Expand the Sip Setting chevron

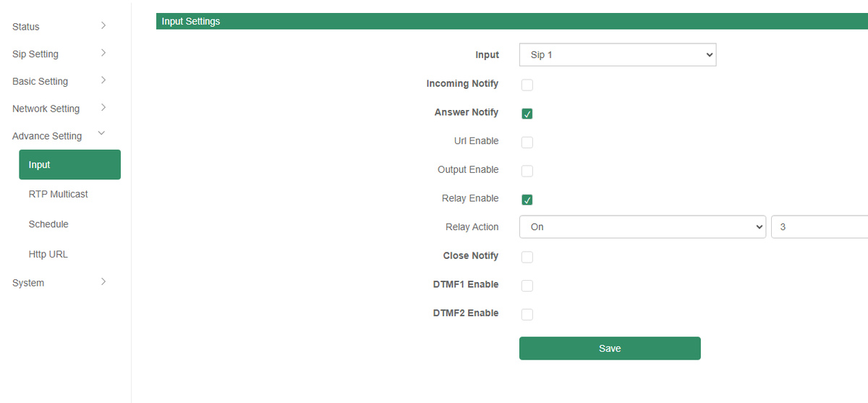103,54
